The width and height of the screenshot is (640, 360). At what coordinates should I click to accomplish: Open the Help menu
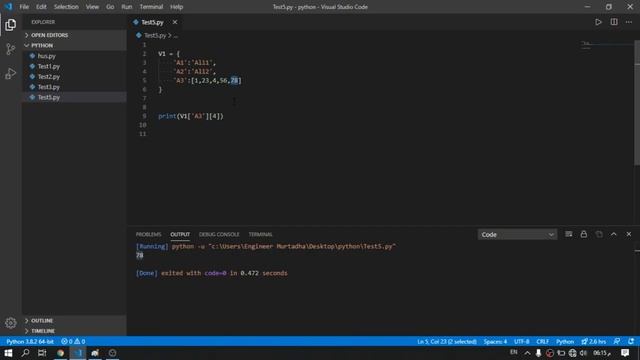click(176, 7)
